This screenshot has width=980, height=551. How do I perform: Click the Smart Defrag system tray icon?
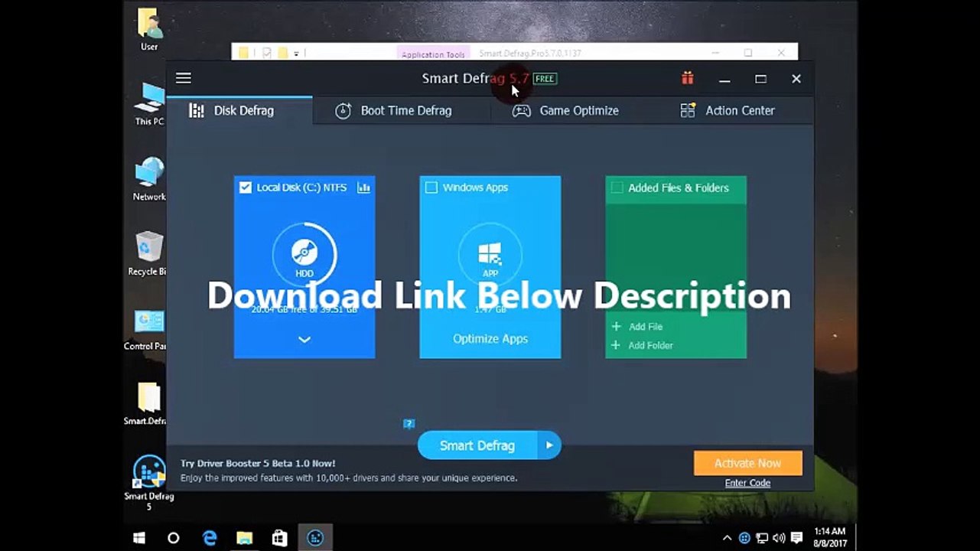[744, 538]
